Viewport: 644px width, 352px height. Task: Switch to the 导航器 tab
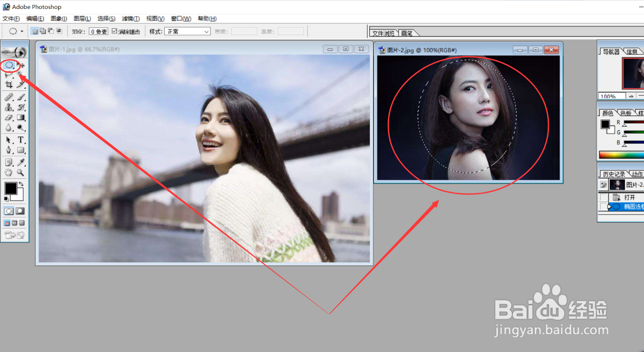(611, 52)
